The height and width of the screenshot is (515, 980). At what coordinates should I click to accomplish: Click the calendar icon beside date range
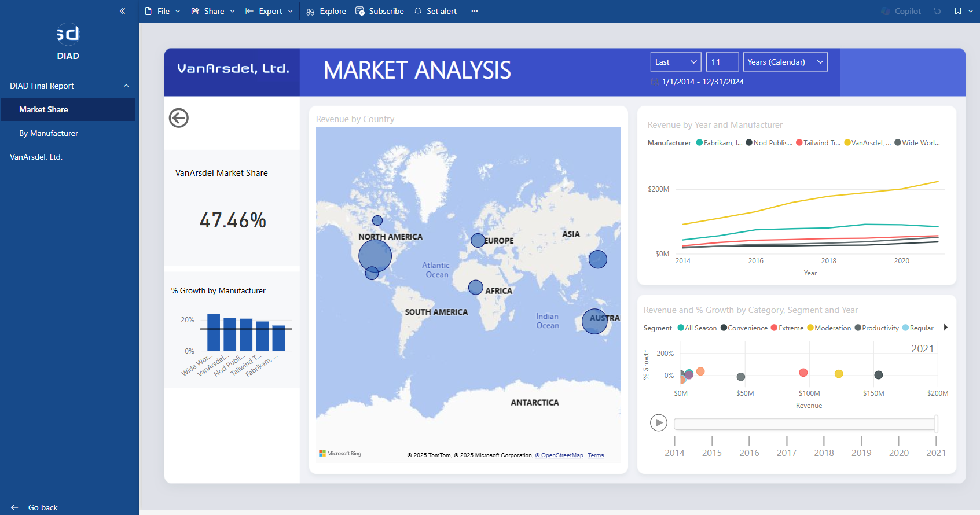[655, 82]
